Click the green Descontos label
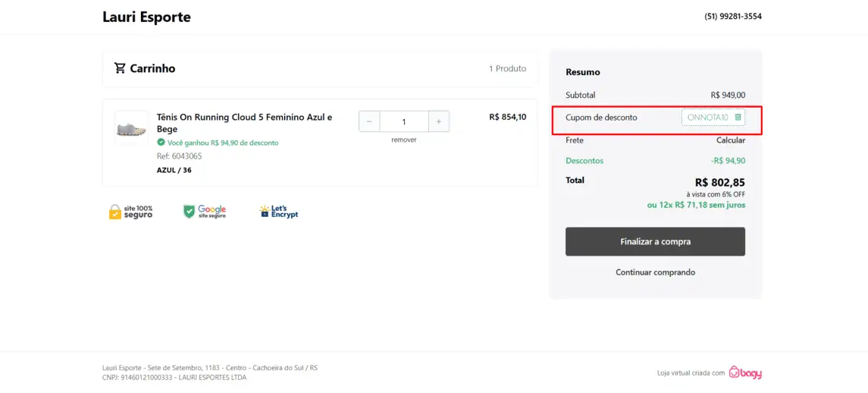The image size is (868, 393). (584, 161)
